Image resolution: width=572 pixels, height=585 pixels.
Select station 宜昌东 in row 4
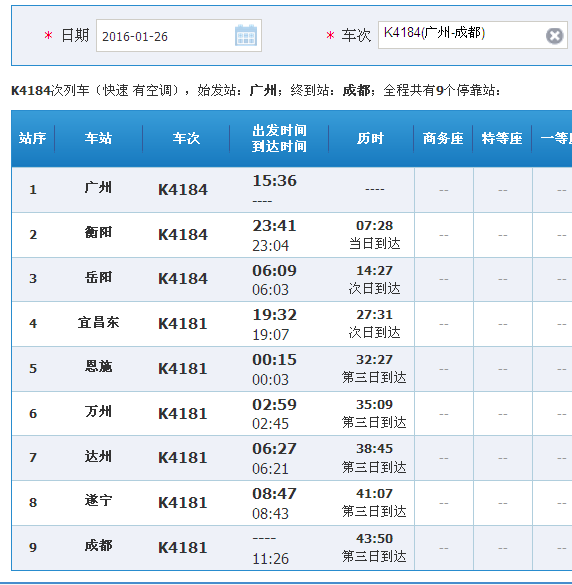click(x=99, y=322)
